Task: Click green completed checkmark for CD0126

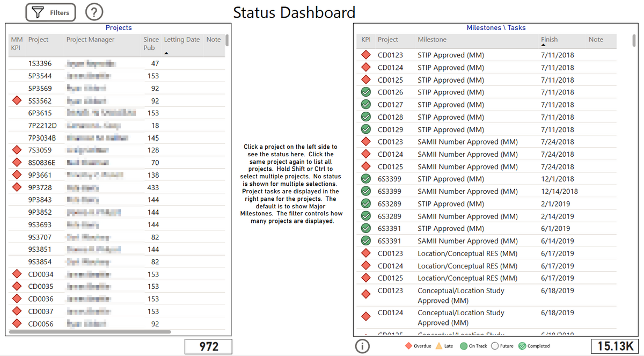Action: click(x=366, y=92)
